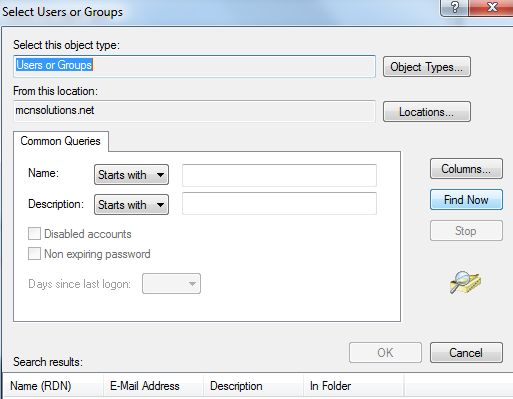This screenshot has width=513, height=399.
Task: Click into the Description text field
Action: (279, 203)
